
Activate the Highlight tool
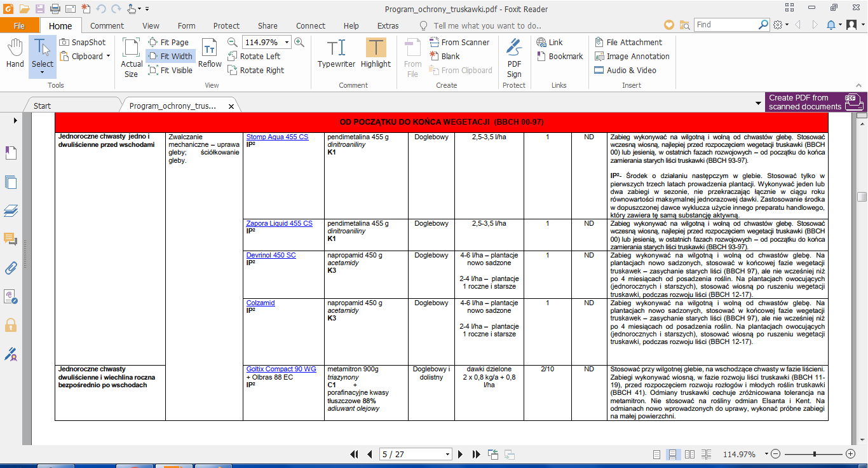[376, 54]
